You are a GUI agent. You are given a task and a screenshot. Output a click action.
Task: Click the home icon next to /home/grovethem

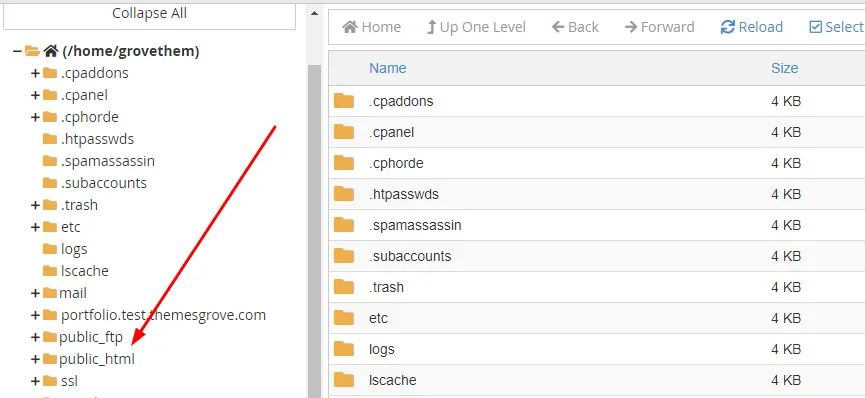[x=51, y=51]
